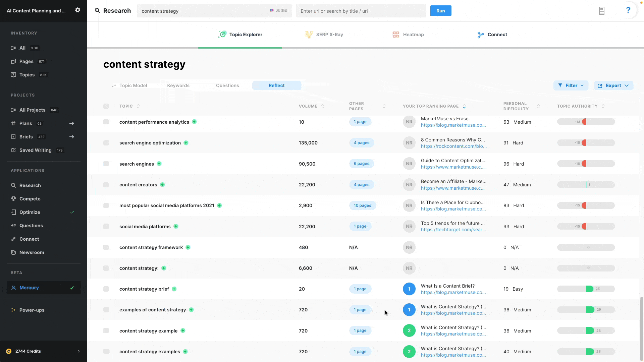Screen dimensions: 644x362
Task: Select the Optimize application icon
Action: pos(13,212)
